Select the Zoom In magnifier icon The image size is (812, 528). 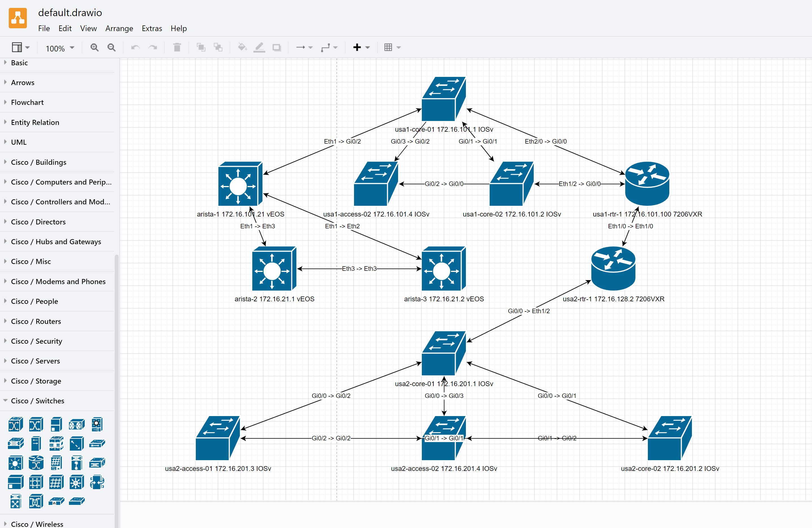(94, 47)
